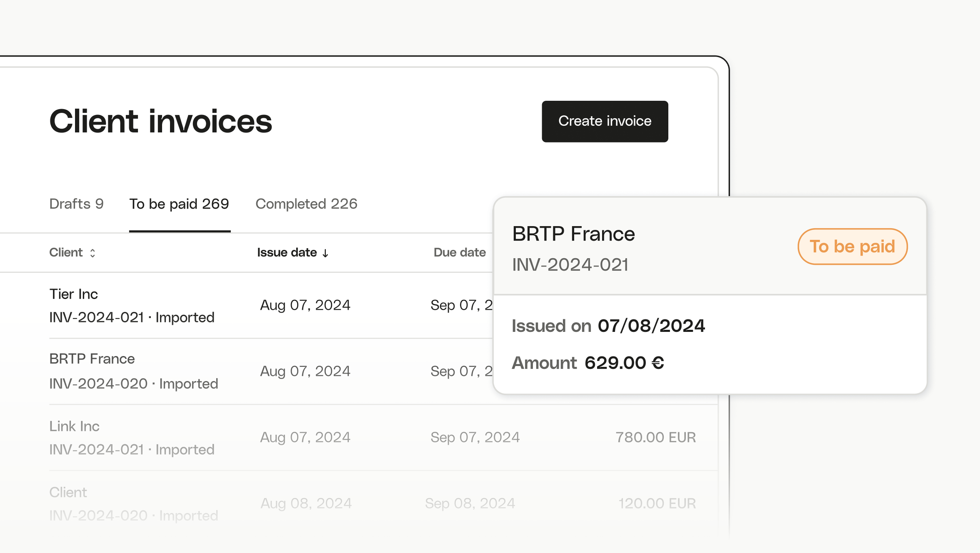Click INV-2024-021 number in detail card

[x=570, y=265]
